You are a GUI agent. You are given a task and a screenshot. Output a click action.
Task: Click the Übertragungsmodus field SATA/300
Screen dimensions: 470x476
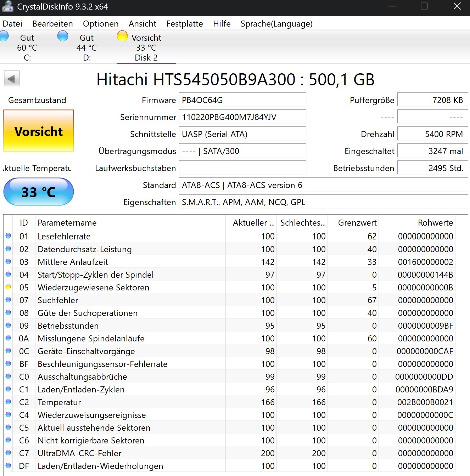[x=242, y=151]
